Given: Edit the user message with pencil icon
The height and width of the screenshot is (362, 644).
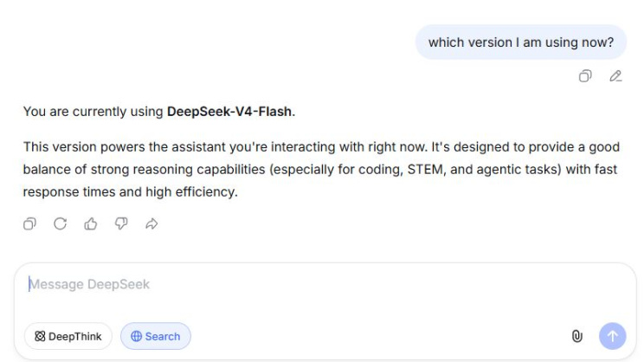Looking at the screenshot, I should (x=615, y=76).
